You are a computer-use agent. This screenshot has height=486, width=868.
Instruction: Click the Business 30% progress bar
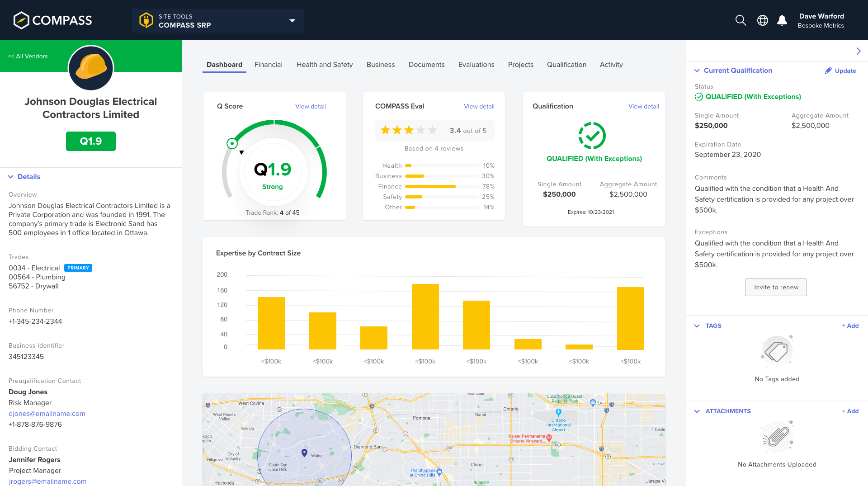click(x=442, y=176)
